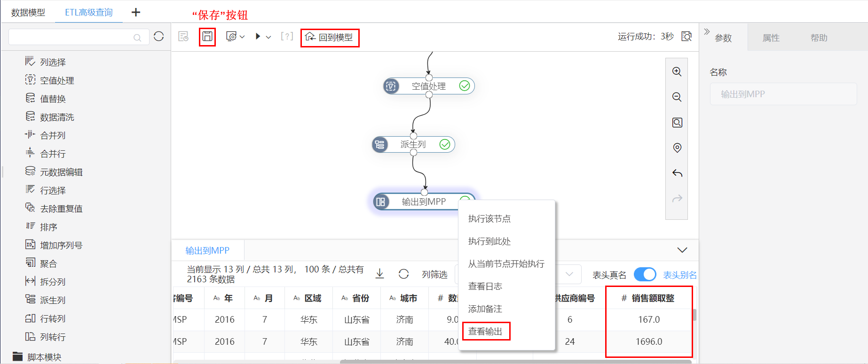This screenshot has width=868, height=364.
Task: Click 销售额取整 column header
Action: (x=648, y=298)
